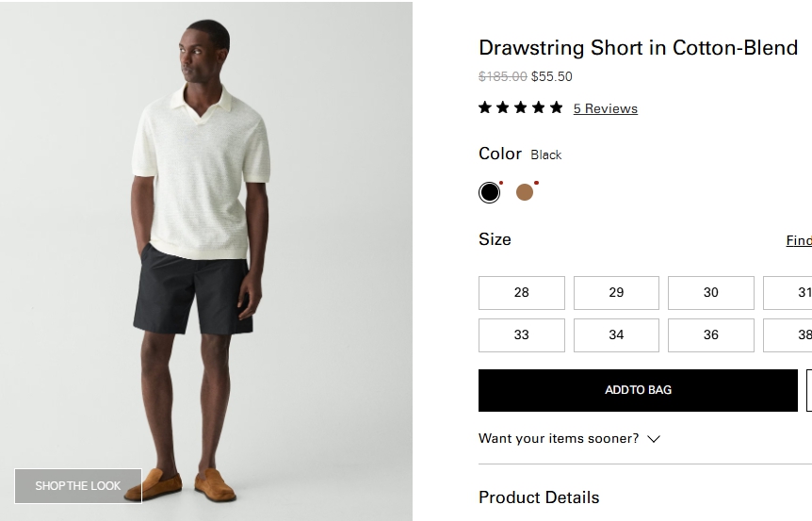Pick size 34

pos(616,334)
